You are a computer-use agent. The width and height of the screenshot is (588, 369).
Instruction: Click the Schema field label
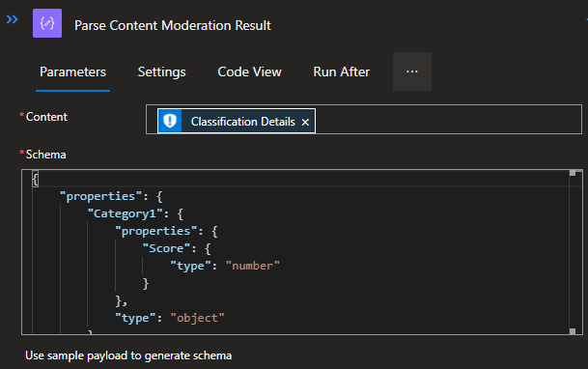click(45, 155)
